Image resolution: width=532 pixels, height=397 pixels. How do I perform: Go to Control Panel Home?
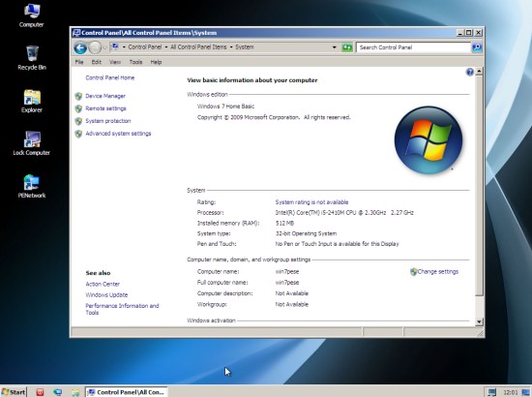coord(110,77)
